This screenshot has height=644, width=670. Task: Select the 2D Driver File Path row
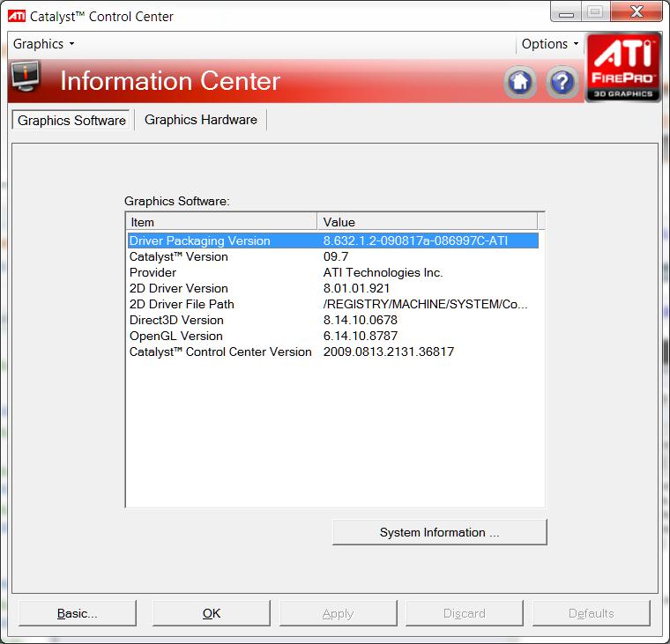point(333,304)
